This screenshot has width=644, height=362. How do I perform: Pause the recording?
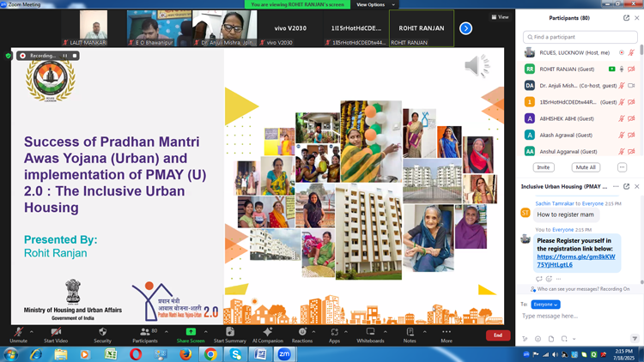[65, 56]
